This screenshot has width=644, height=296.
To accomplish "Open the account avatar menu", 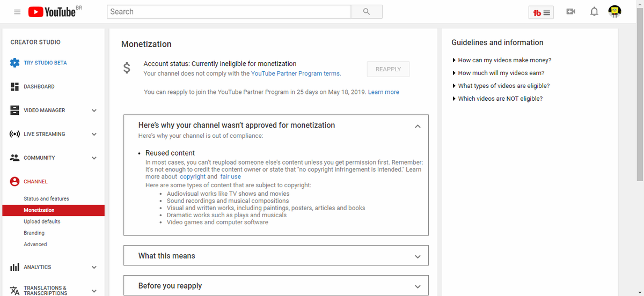I will point(614,11).
